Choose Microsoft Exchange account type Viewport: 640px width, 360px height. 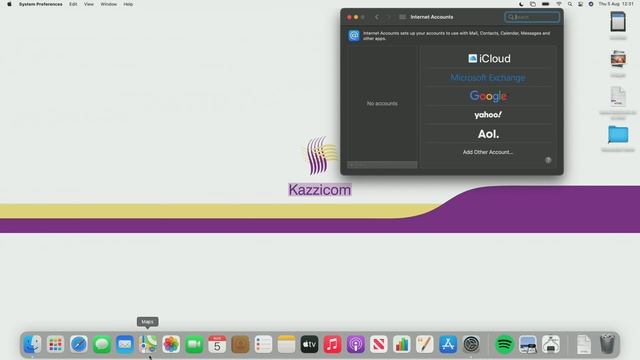(489, 78)
